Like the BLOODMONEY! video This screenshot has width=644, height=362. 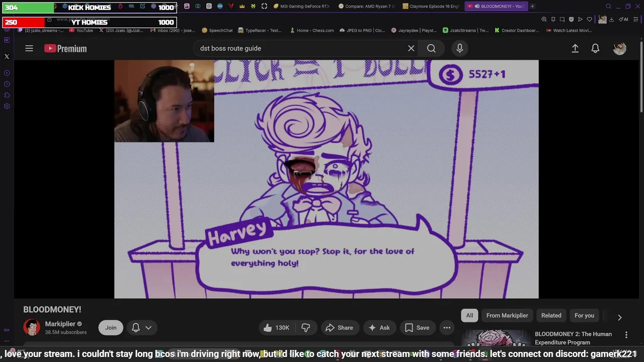(276, 328)
